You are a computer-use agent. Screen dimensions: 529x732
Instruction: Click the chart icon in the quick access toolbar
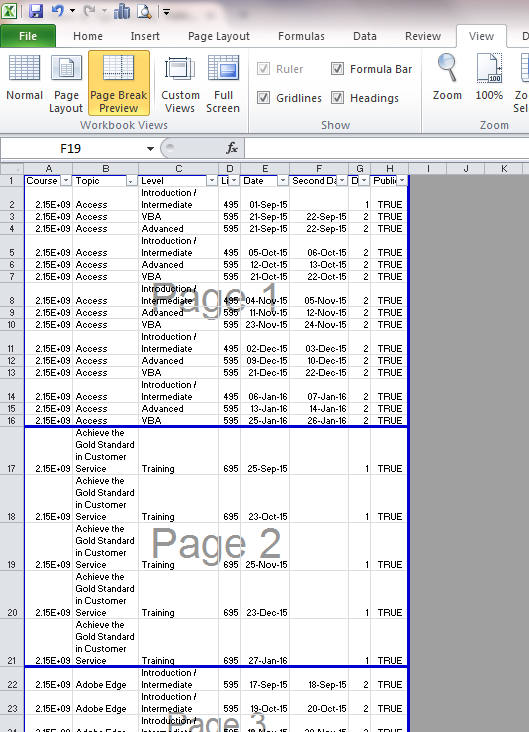122,11
